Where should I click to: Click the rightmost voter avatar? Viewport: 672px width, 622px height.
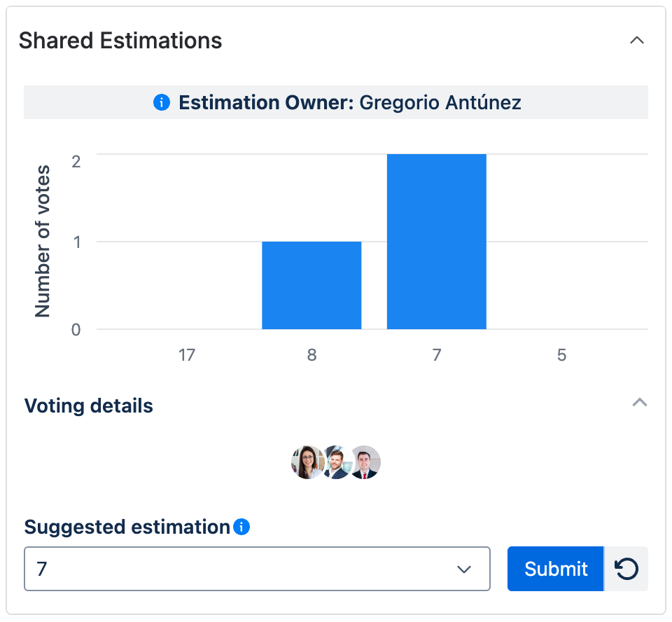click(x=365, y=462)
